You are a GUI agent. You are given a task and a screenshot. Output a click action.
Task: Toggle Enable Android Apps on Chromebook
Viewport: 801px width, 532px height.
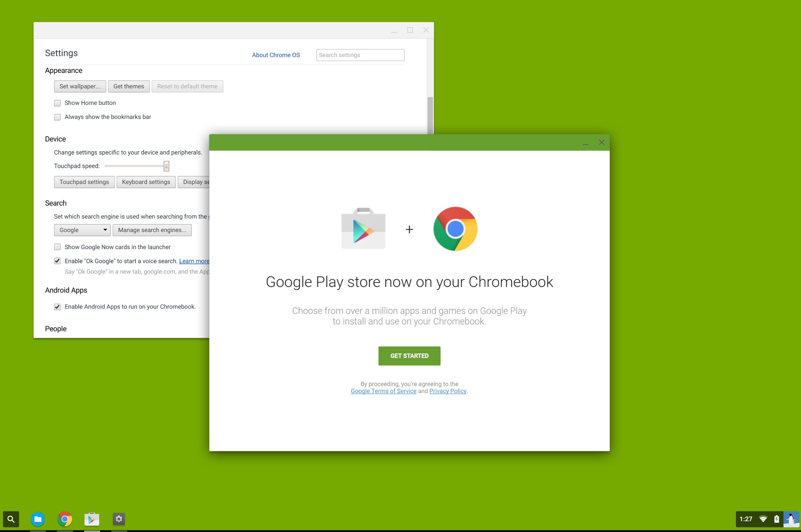56,306
